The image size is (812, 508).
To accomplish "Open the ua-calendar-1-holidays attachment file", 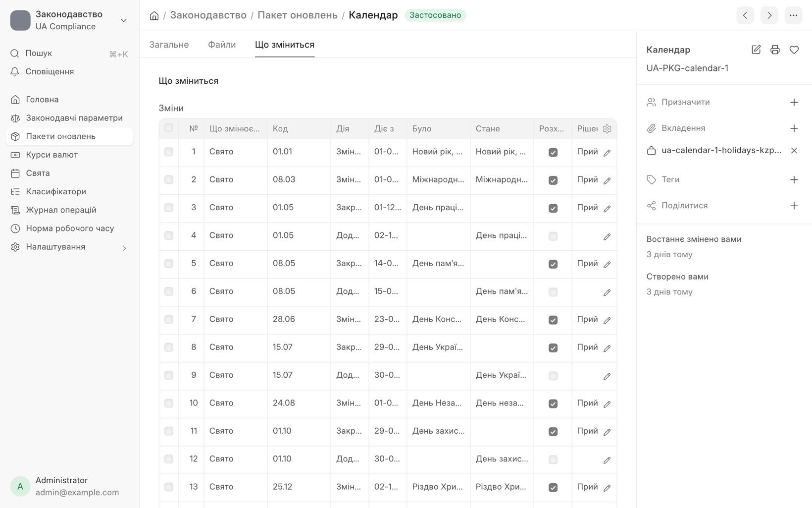I will tap(721, 150).
